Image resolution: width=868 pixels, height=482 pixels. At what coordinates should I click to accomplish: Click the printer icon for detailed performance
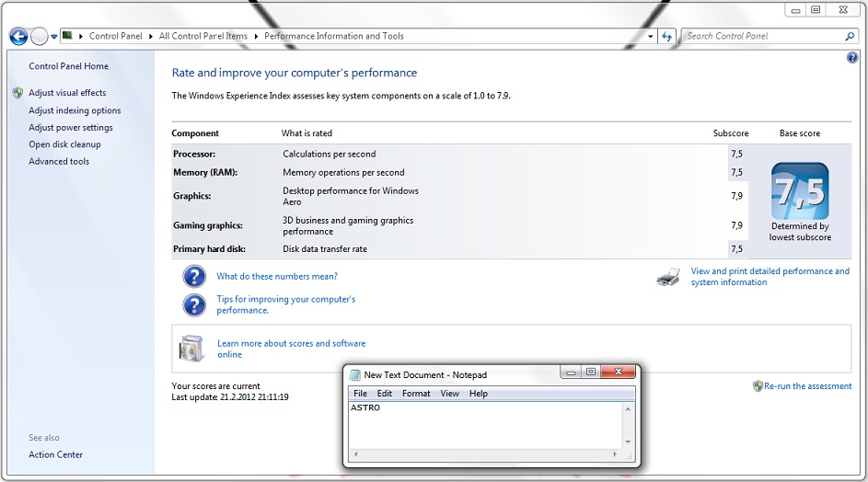click(668, 277)
